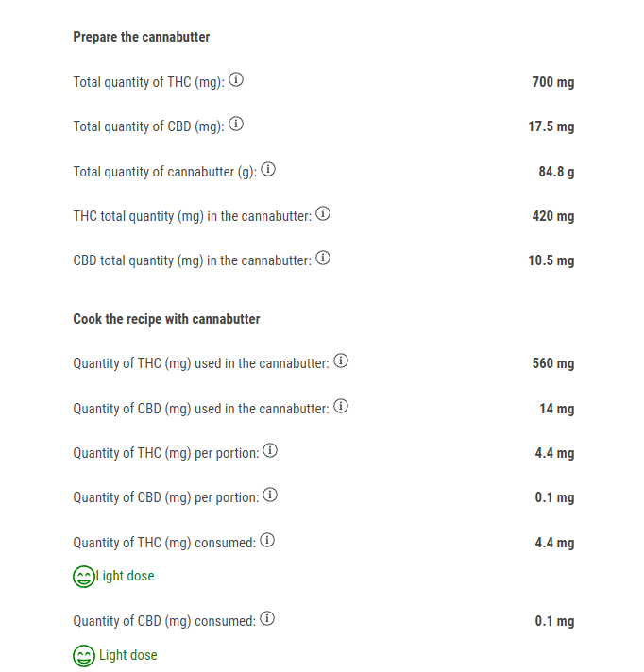
Task: Click info icon beside Total quantity of CBD
Action: point(236,124)
